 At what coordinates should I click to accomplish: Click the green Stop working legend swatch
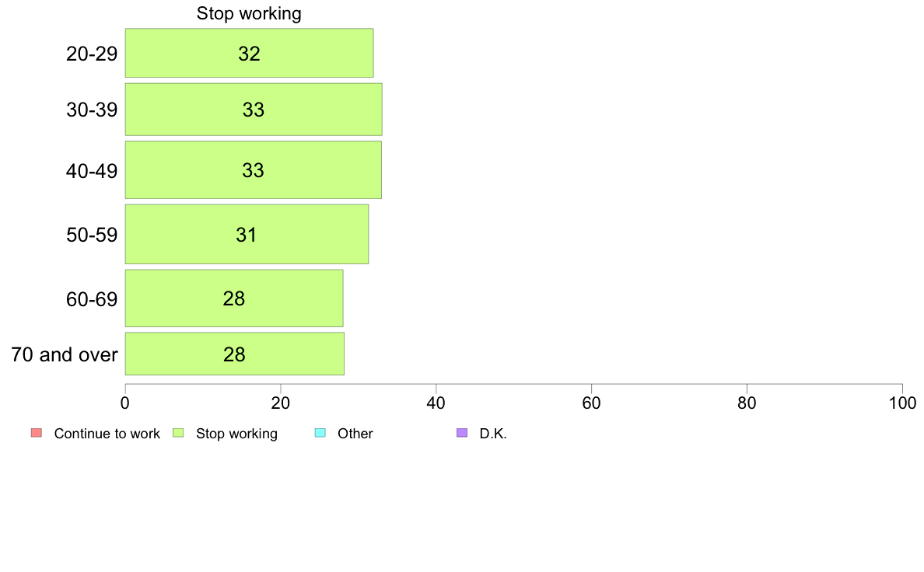click(x=178, y=433)
